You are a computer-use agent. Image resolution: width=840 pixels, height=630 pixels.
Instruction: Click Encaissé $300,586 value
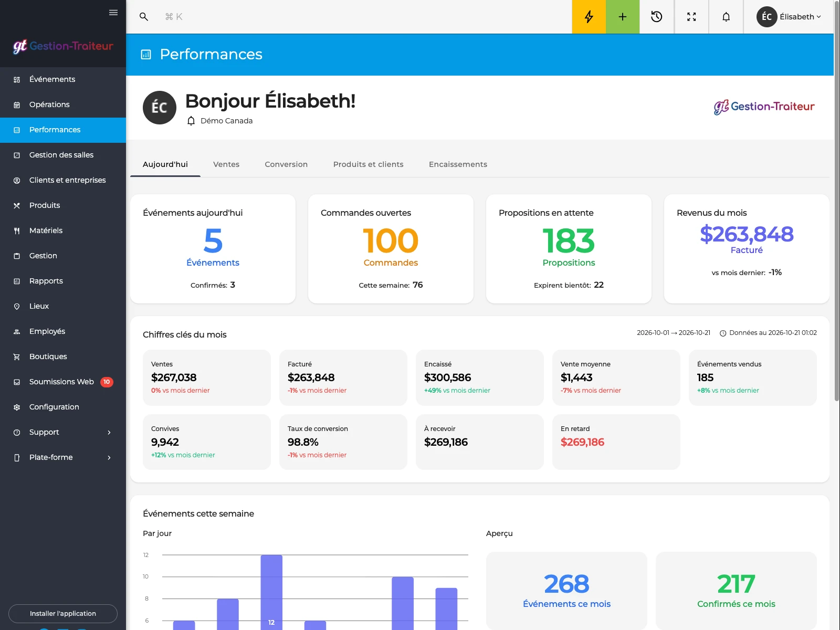(447, 377)
